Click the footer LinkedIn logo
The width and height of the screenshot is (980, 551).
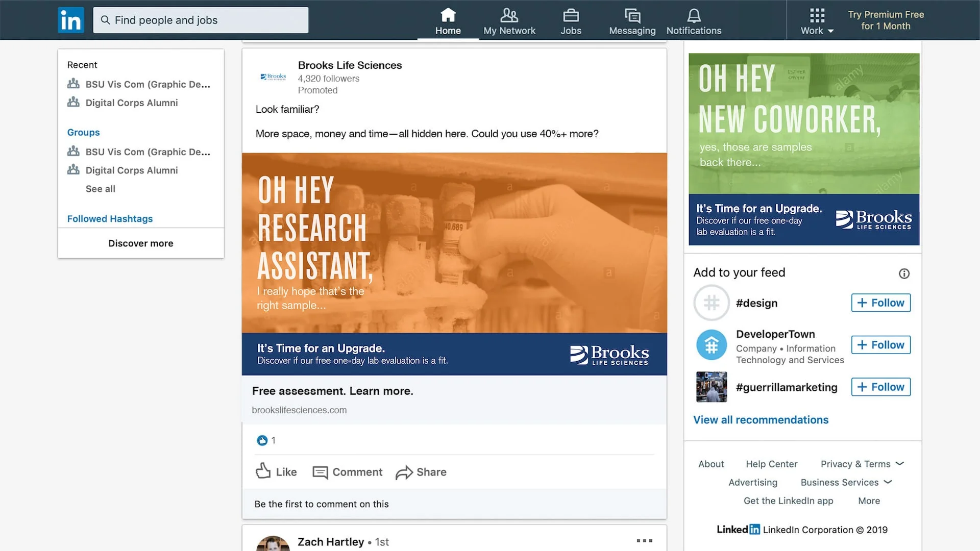click(738, 530)
